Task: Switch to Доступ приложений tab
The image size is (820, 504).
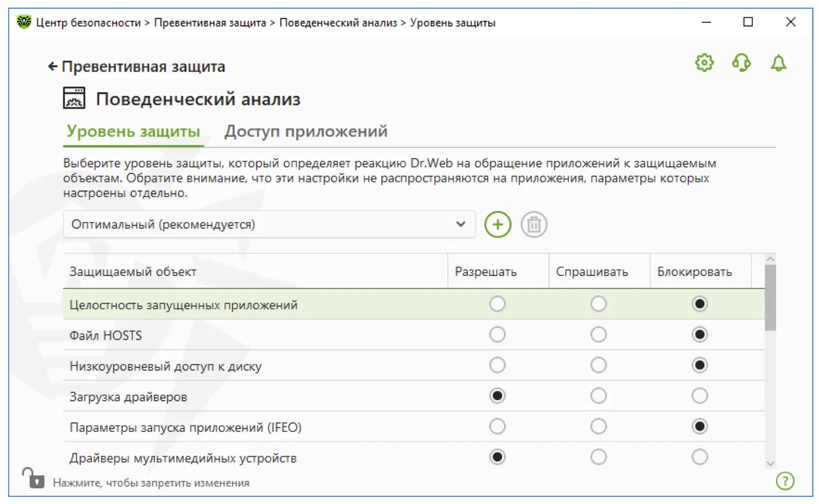Action: coord(306,132)
